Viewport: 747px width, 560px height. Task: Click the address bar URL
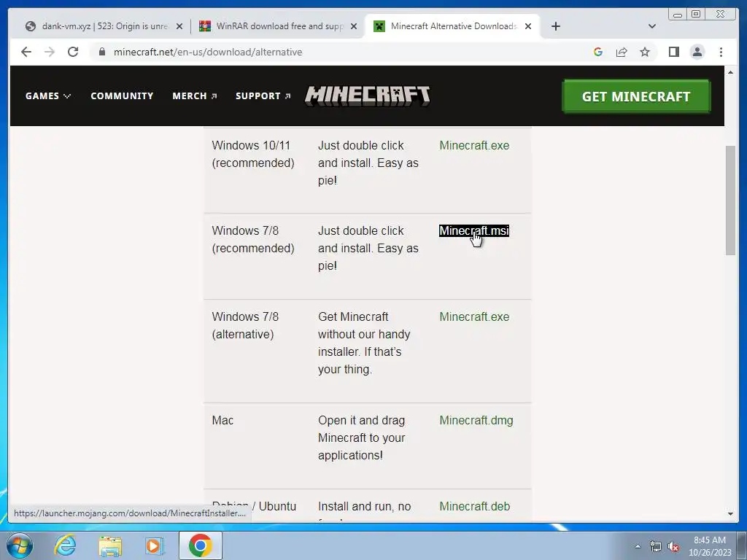coord(208,52)
